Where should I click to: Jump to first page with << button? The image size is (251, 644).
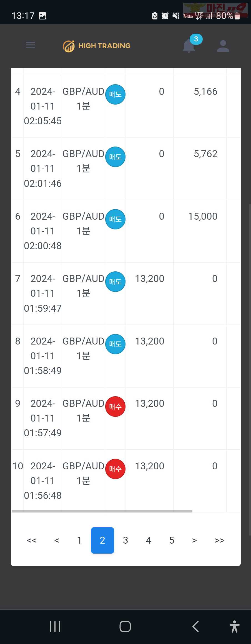[32, 540]
